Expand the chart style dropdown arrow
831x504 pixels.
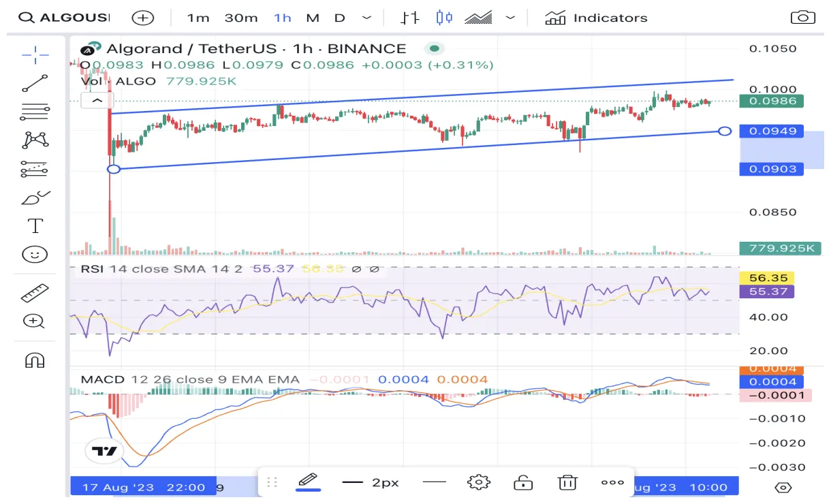(x=510, y=18)
